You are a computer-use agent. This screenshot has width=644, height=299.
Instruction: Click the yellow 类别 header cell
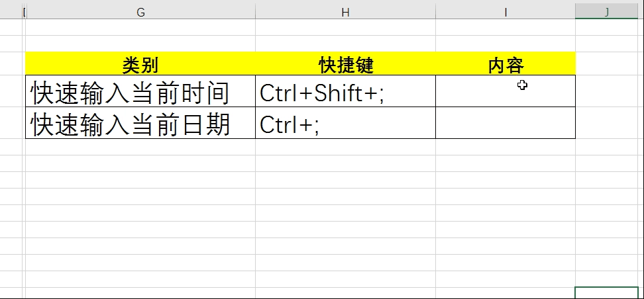[x=140, y=64]
